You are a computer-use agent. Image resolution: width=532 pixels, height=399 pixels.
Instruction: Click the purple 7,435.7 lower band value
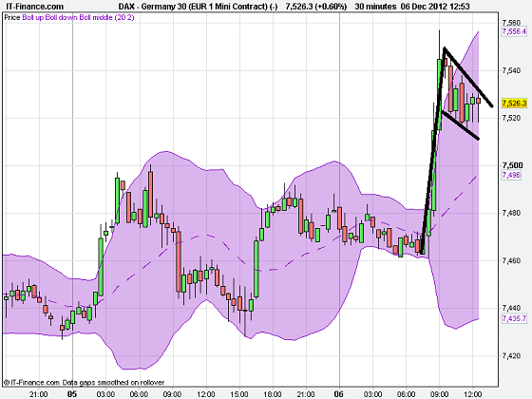514,318
